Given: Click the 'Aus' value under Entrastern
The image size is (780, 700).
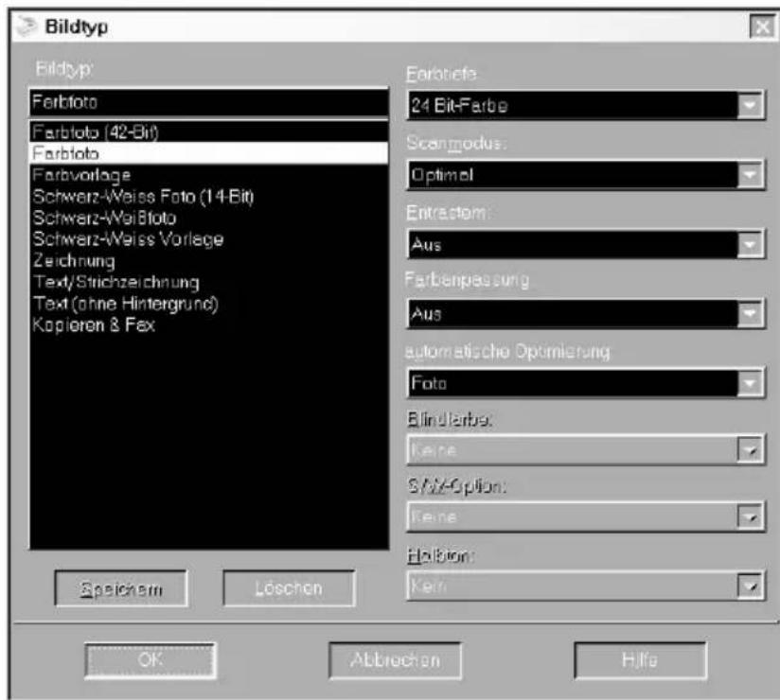Looking at the screenshot, I should point(573,245).
